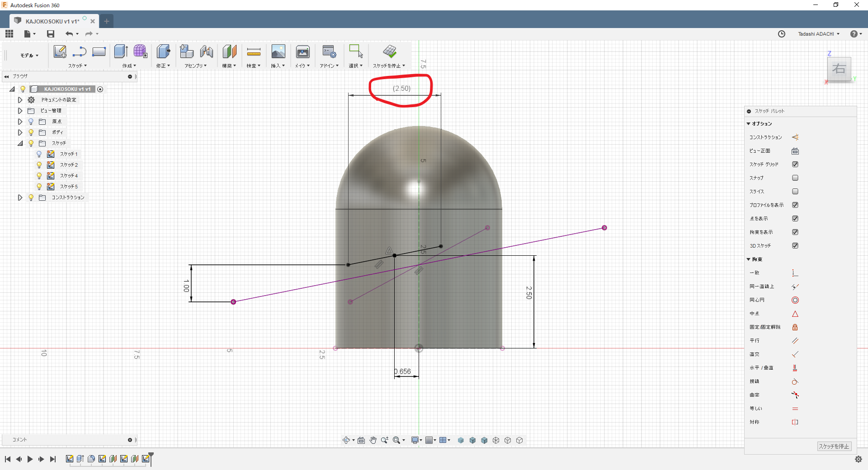868x470 pixels.
Task: Select the Press Pull modify icon
Action: pos(163,52)
